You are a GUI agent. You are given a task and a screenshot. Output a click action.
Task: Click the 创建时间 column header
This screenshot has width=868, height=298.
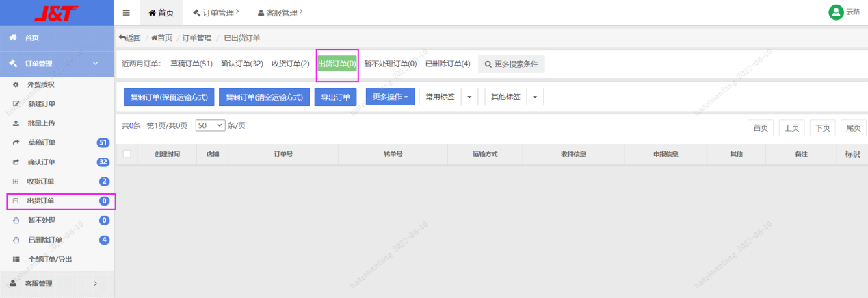pyautogui.click(x=168, y=155)
